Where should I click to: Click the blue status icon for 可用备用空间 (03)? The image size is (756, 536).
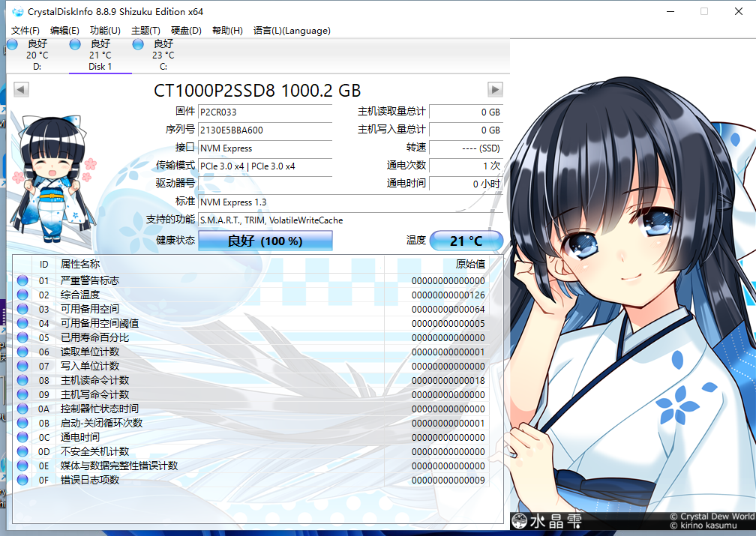click(x=22, y=309)
